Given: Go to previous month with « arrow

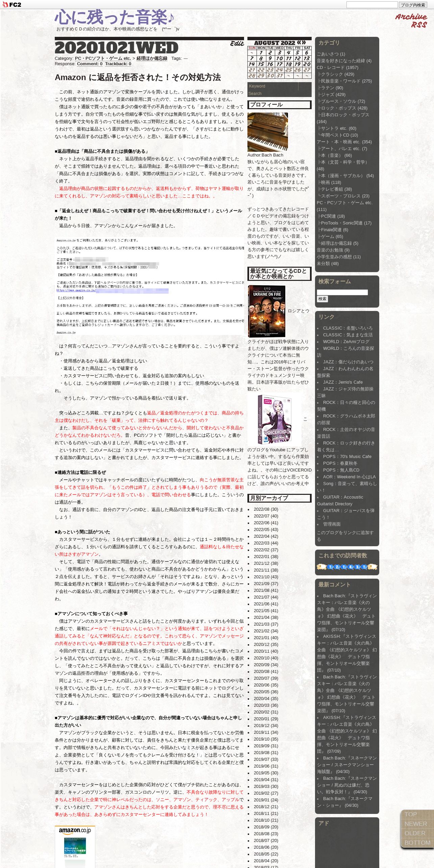Looking at the screenshot, I should [x=299, y=43].
